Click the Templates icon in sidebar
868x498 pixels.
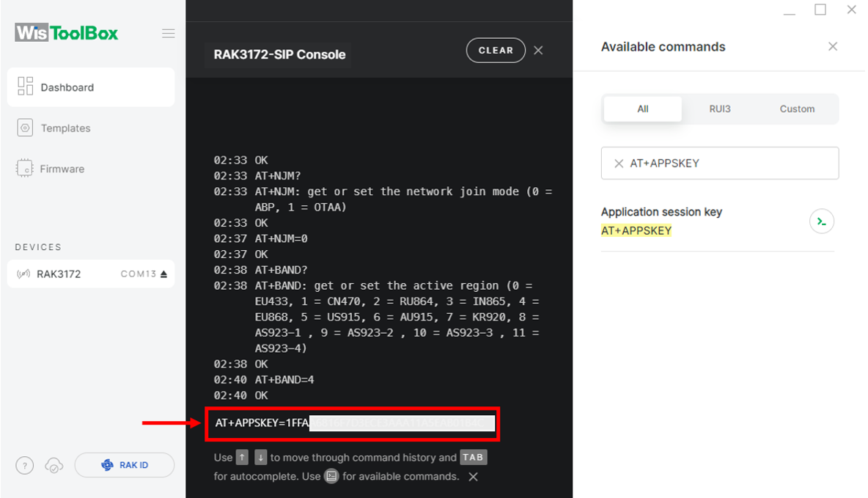tap(25, 128)
